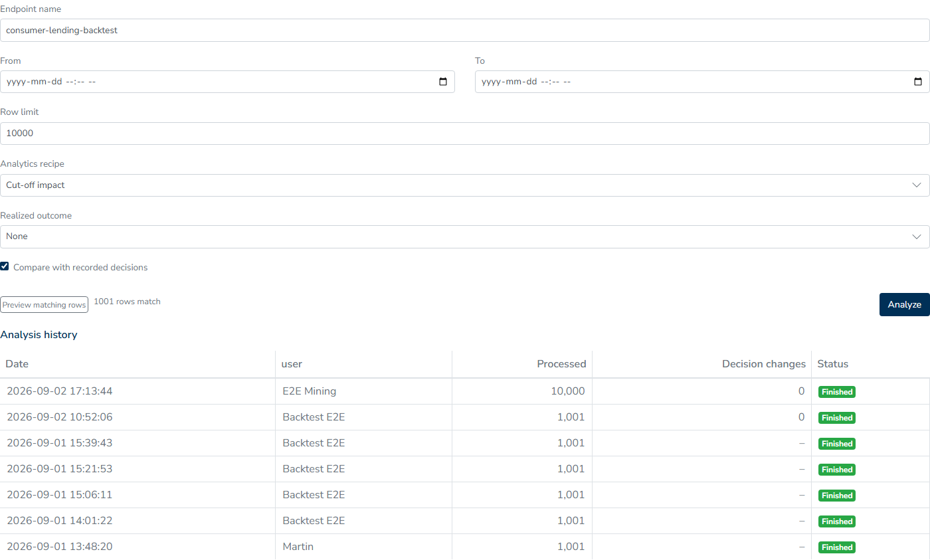Click the Preview matching rows button

44,305
